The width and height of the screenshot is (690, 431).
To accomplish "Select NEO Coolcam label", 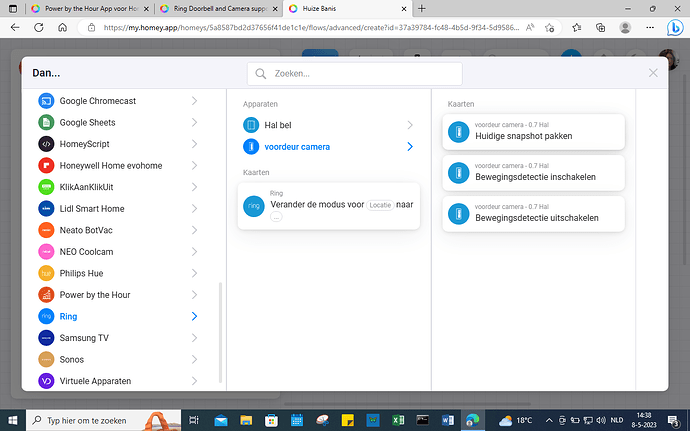I will coord(87,252).
